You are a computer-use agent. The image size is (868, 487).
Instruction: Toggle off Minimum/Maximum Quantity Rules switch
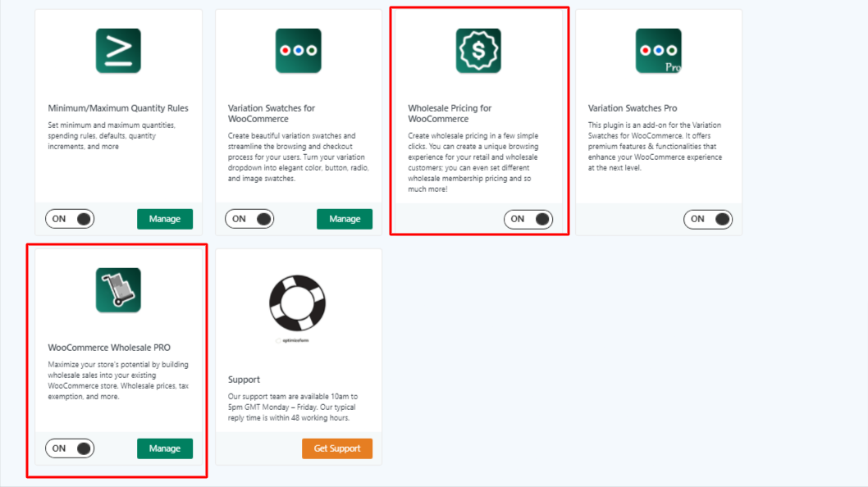click(70, 219)
